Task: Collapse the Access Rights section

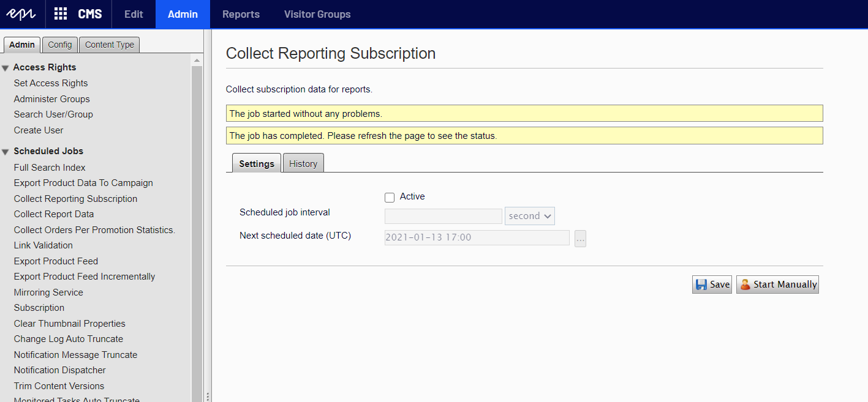Action: coord(5,68)
